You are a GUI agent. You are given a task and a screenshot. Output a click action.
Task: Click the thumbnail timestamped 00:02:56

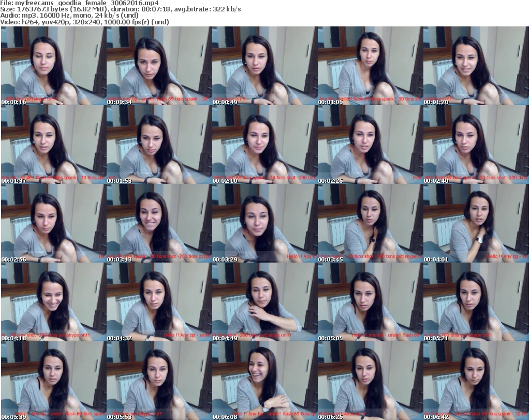[53, 224]
